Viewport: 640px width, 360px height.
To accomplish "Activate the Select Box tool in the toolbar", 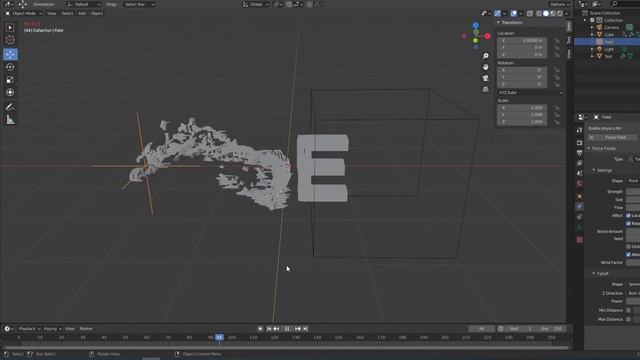I will [10, 27].
